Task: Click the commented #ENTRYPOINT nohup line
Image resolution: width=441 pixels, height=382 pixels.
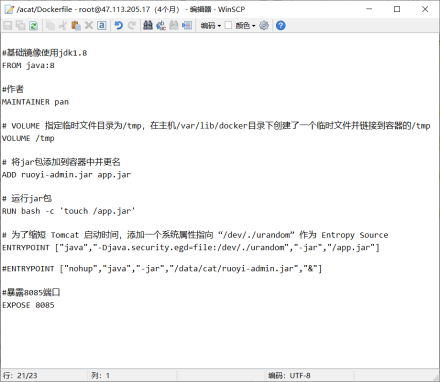Action: click(162, 268)
